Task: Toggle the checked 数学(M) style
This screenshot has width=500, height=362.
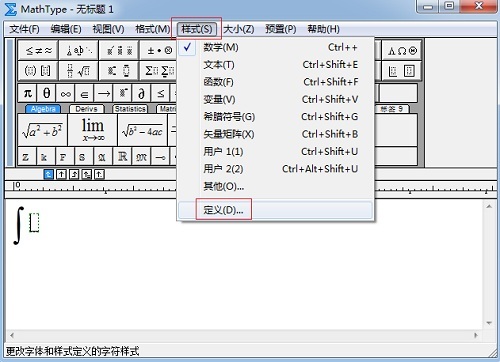Action: click(275, 47)
